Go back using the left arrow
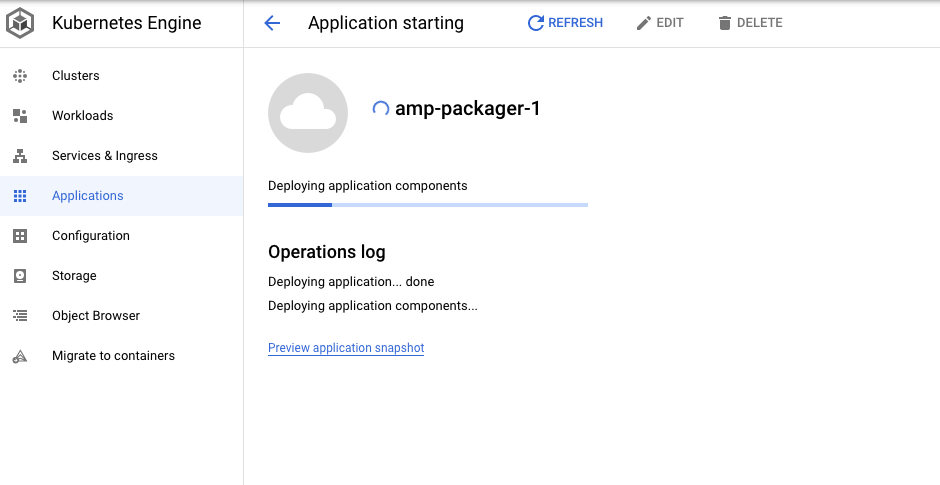This screenshot has height=485, width=940. (x=272, y=23)
